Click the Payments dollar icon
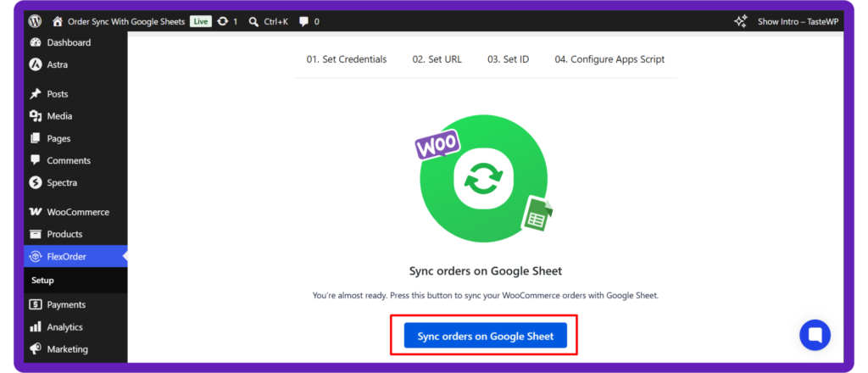 coord(36,304)
